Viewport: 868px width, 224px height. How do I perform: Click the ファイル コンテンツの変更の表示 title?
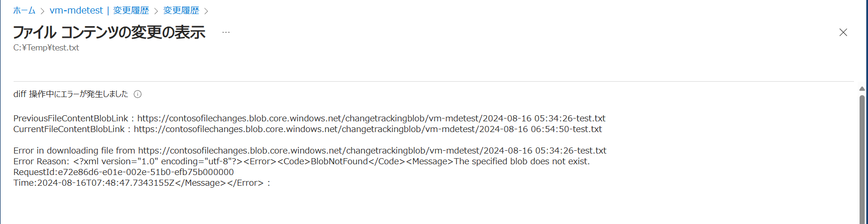(109, 32)
